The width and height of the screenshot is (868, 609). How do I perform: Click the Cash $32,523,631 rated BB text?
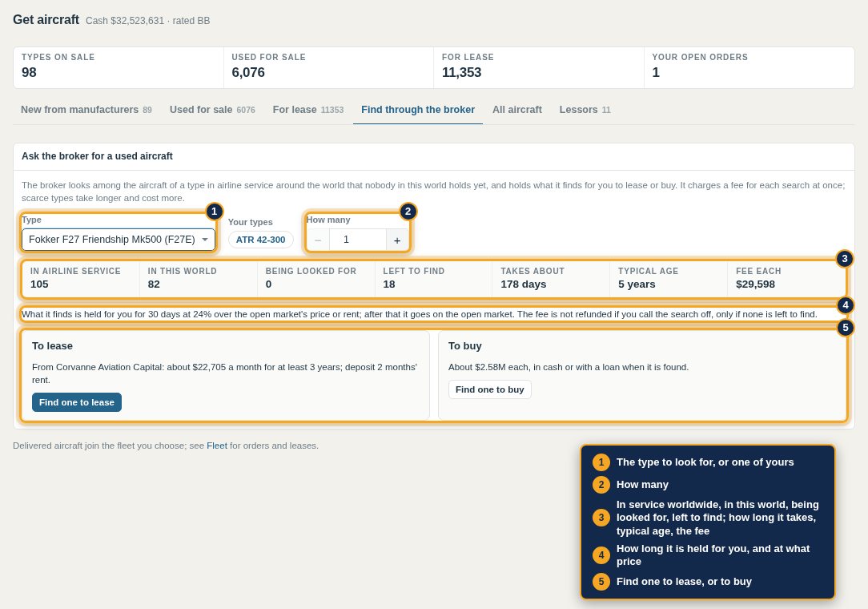148,21
